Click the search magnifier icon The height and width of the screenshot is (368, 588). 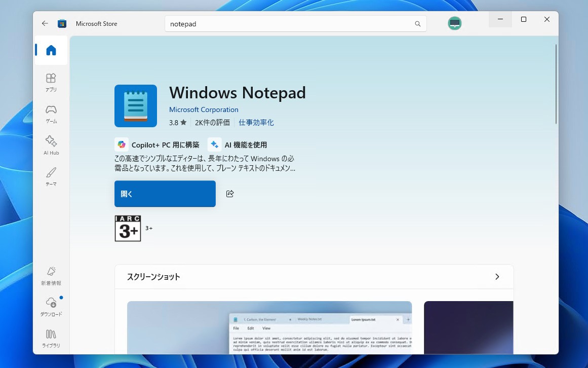tap(418, 24)
